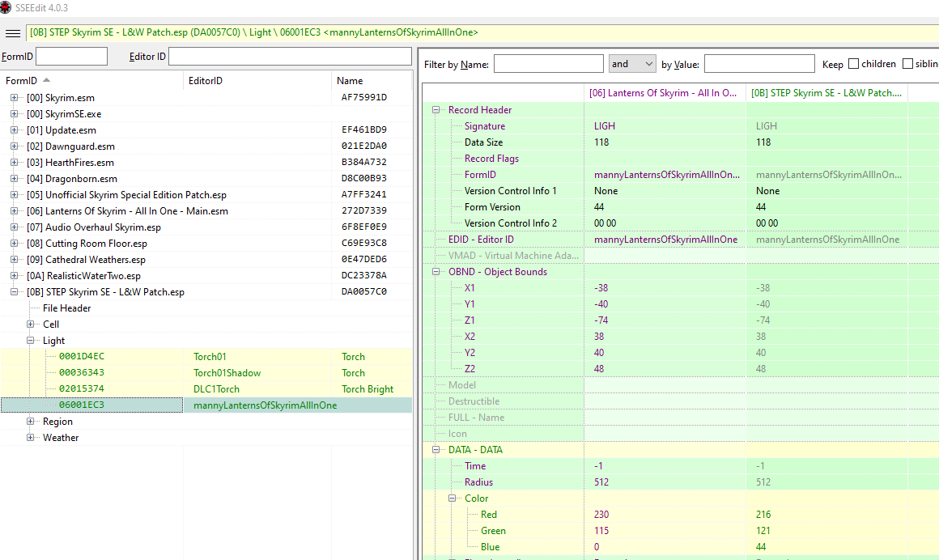This screenshot has width=939, height=560.
Task: Click the [06] Lanterns Of Skyrim column header
Action: pos(665,93)
